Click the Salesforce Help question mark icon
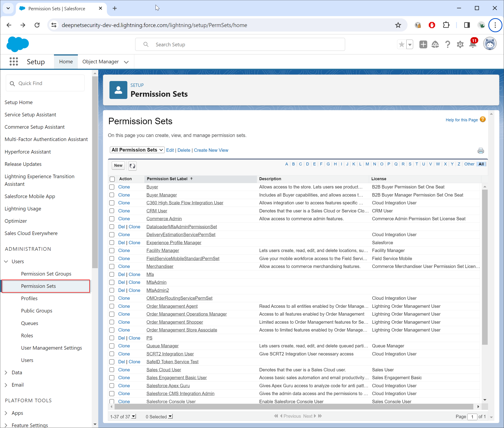Image resolution: width=504 pixels, height=428 pixels. click(x=447, y=44)
